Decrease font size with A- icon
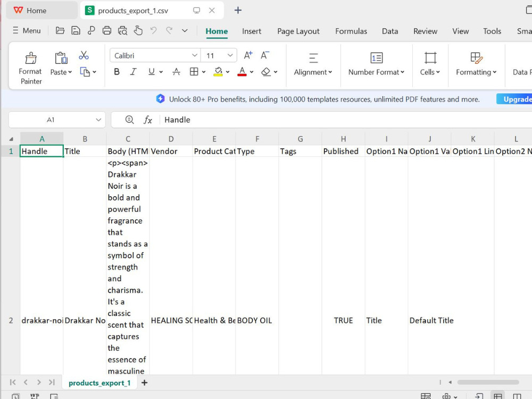Screen dimensions: 532x399 (x=265, y=55)
